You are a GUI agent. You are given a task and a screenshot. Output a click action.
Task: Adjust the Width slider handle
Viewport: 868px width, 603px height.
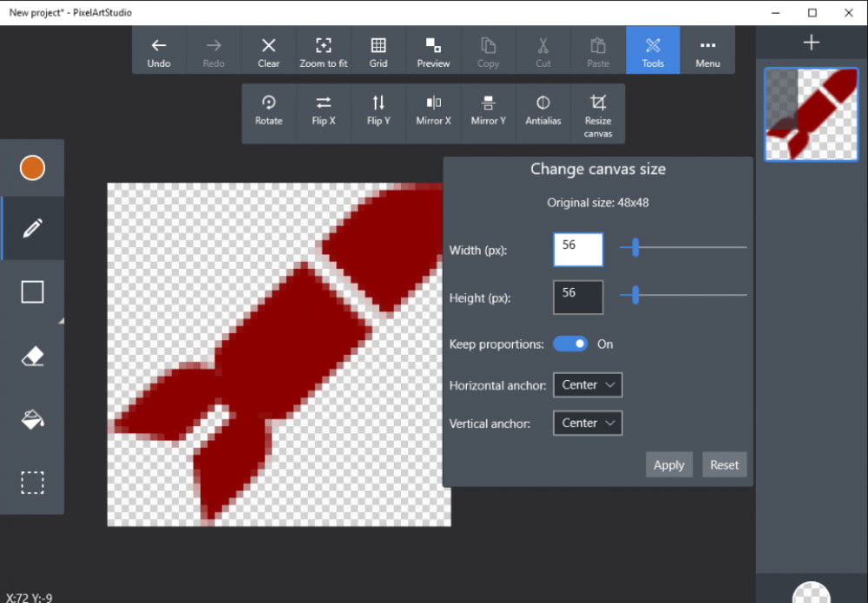coord(635,248)
